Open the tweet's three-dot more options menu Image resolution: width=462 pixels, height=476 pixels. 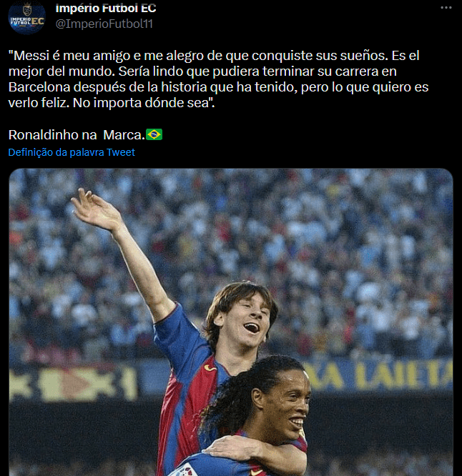(446, 8)
